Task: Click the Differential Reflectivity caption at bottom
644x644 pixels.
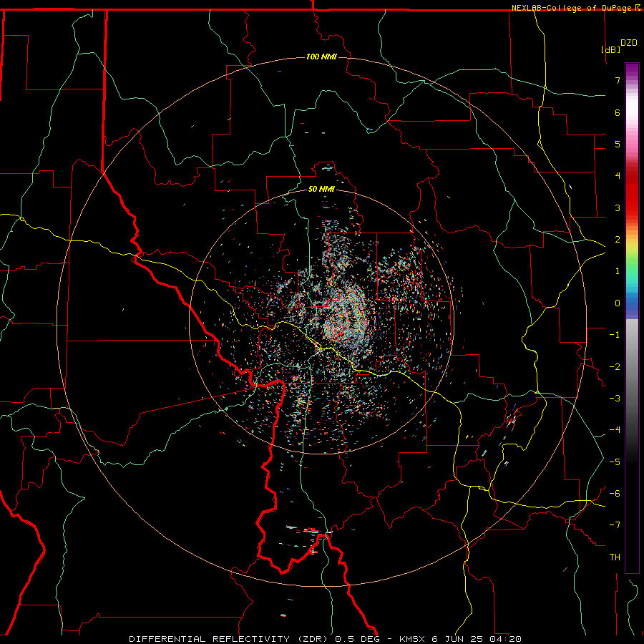Action: (x=325, y=639)
